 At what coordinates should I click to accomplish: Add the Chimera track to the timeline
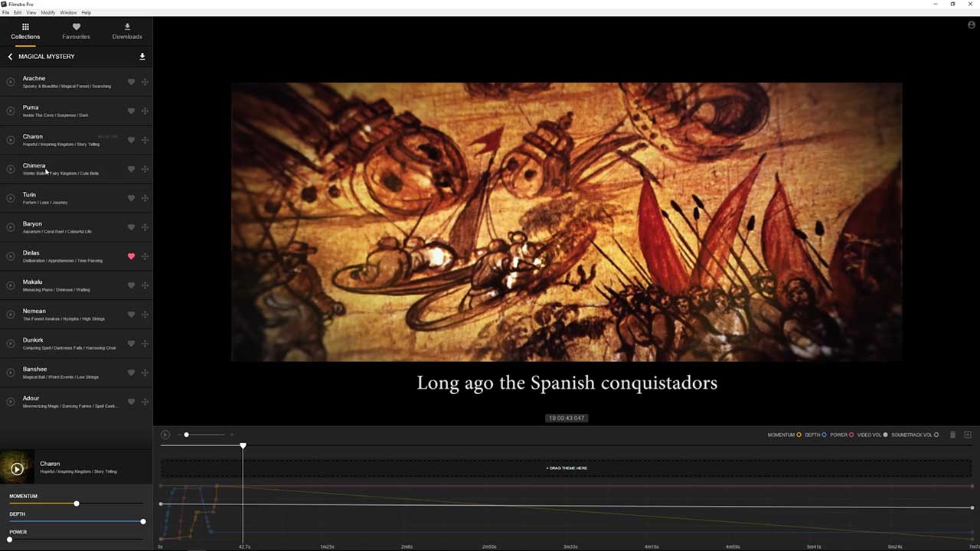(145, 168)
